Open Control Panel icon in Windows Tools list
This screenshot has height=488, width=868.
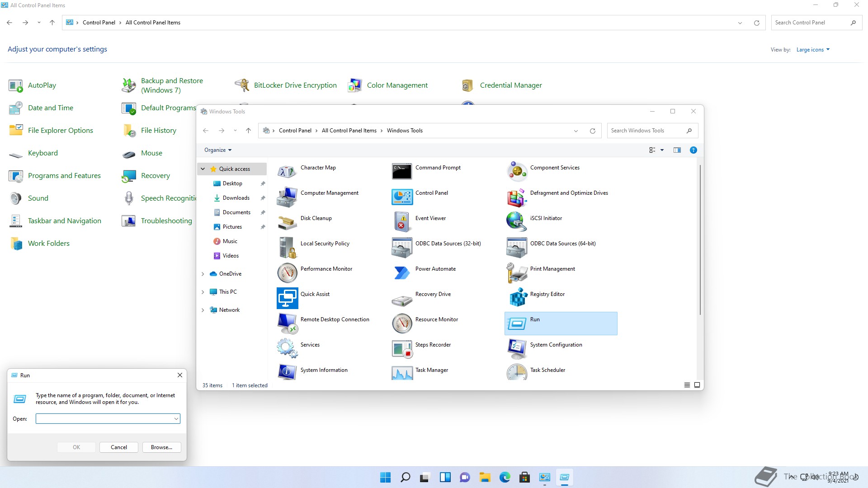coord(402,197)
